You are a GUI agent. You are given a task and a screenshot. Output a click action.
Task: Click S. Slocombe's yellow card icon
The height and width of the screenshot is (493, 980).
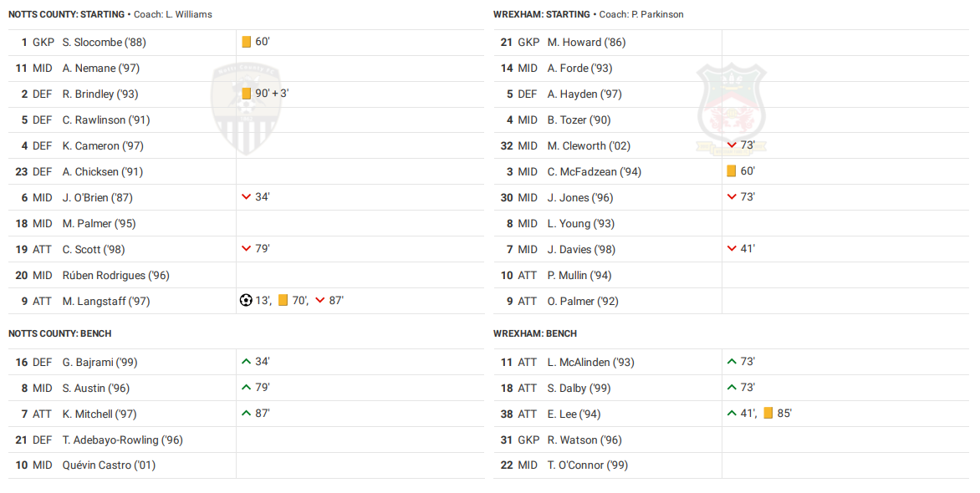[x=246, y=42]
